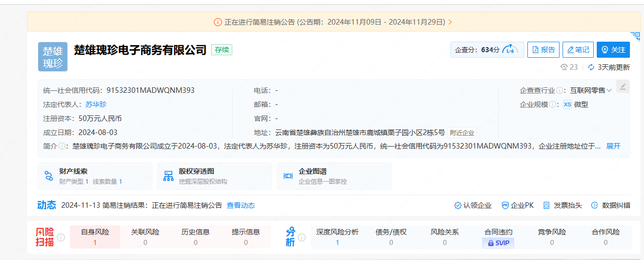Click the 附近企业 nearby companies button
644x260 pixels.
tap(462, 133)
